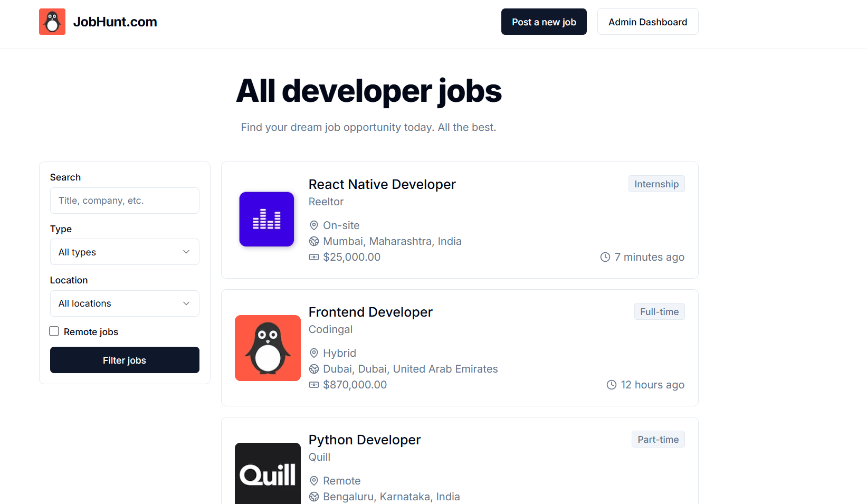Click the globe icon beside Dubai location
Screen dimensions: 867x504
click(x=314, y=369)
